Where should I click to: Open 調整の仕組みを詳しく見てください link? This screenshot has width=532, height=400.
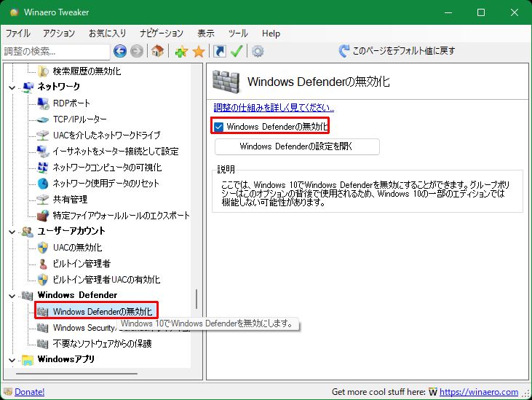click(x=274, y=108)
